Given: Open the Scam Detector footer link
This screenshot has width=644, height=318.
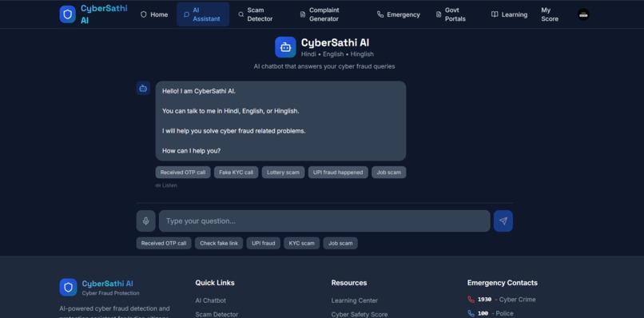Looking at the screenshot, I should pyautogui.click(x=217, y=314).
